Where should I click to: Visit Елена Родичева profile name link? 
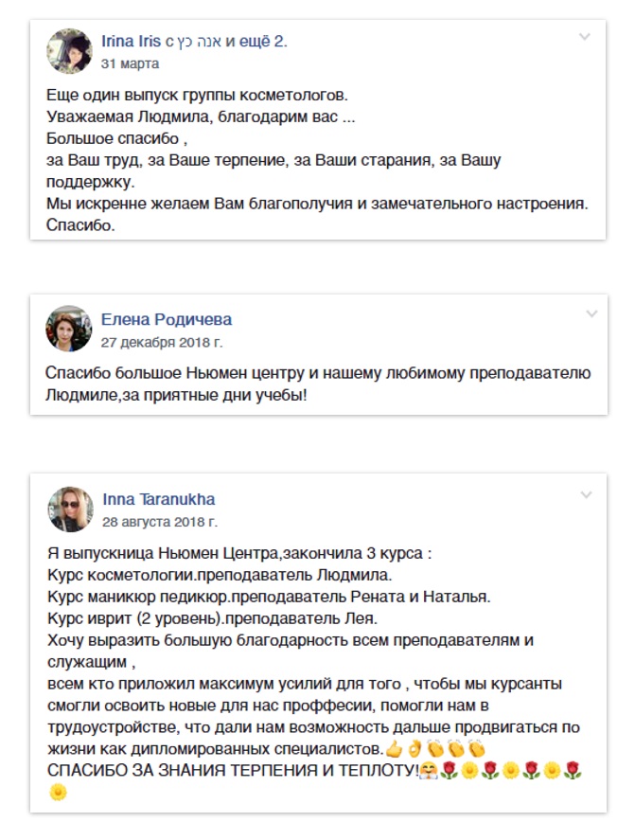coord(166,319)
